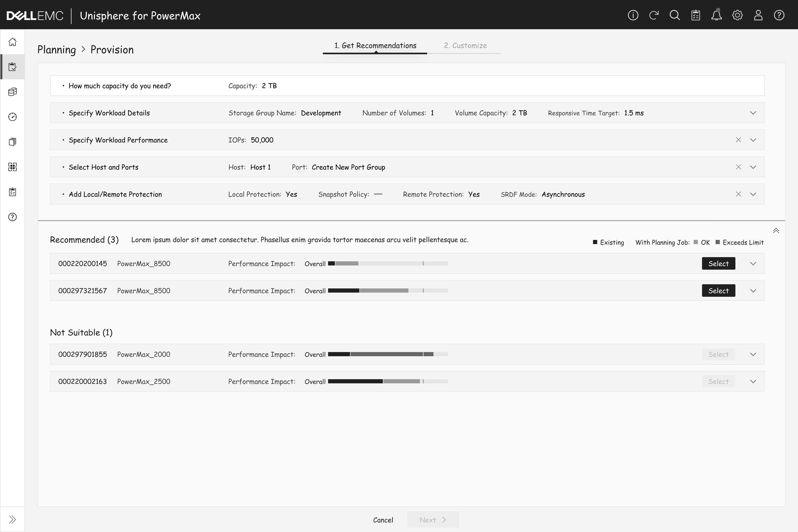
Task: Clear the Specify Workload Performance row
Action: click(x=738, y=140)
